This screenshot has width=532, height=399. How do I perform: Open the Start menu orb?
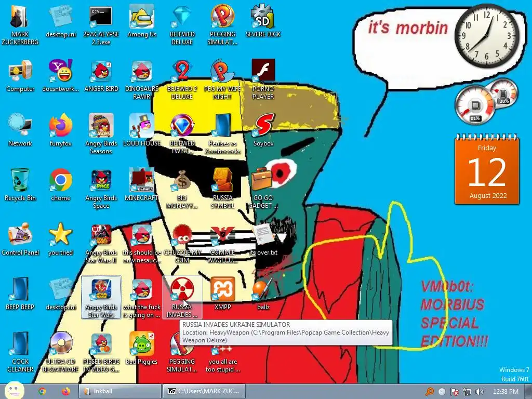[14, 391]
